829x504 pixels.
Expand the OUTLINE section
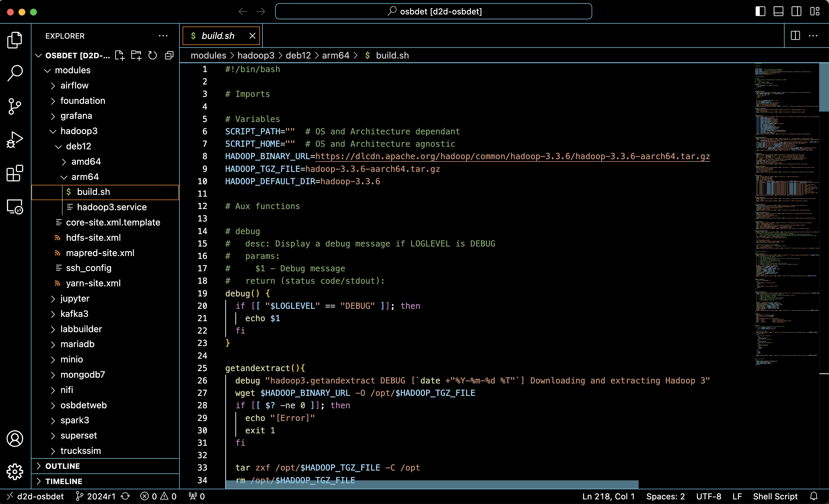(63, 466)
